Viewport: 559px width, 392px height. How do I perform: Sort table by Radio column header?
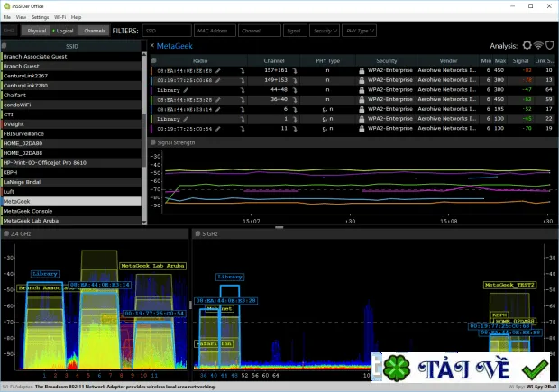tap(200, 61)
